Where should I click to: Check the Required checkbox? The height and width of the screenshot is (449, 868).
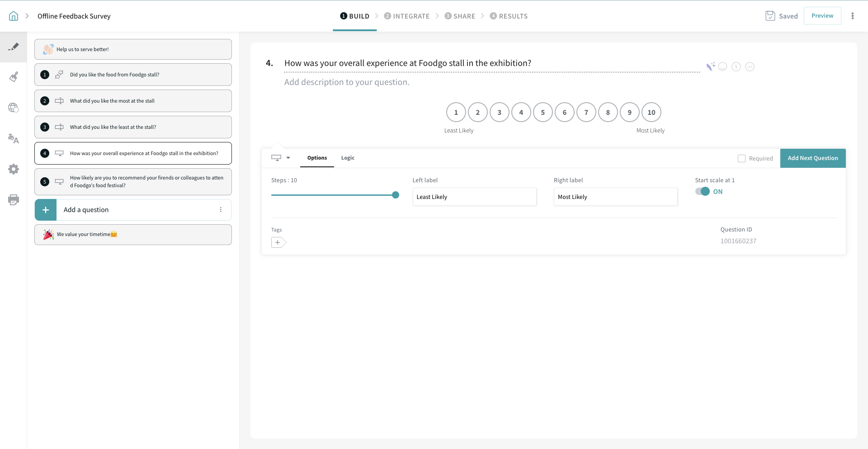click(741, 159)
